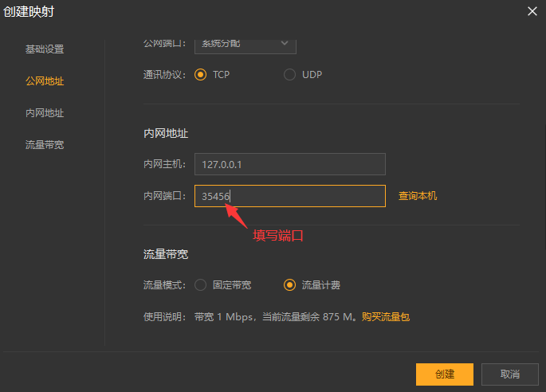Click the 使用说明 bandwidth text

tap(276, 317)
